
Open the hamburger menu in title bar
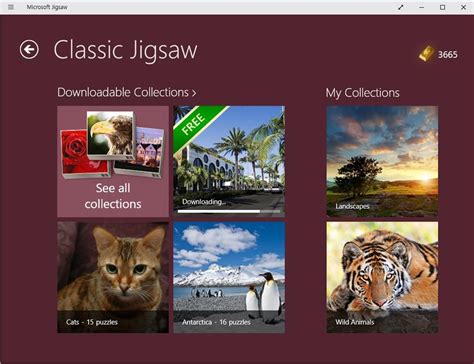(11, 7)
